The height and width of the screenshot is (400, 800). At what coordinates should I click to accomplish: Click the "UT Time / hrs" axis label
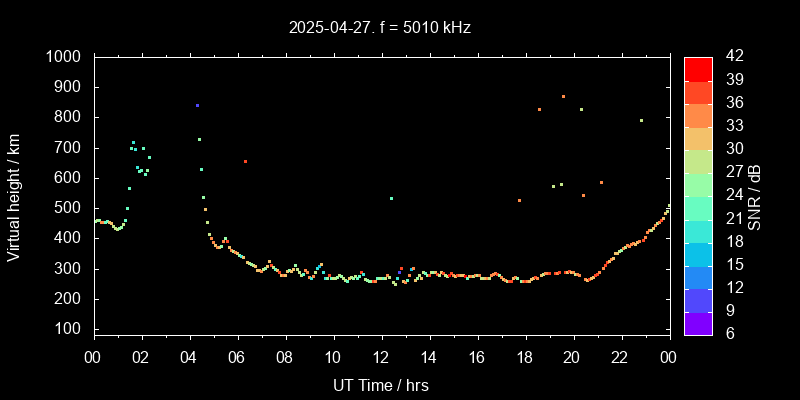click(x=381, y=384)
